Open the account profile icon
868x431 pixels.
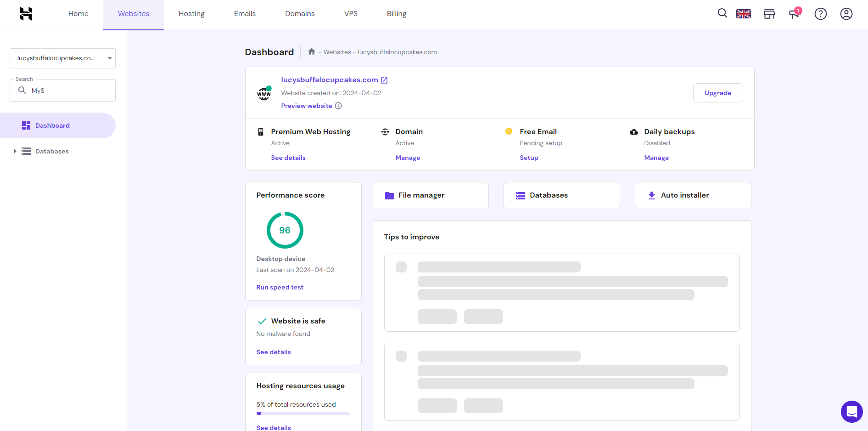846,14
